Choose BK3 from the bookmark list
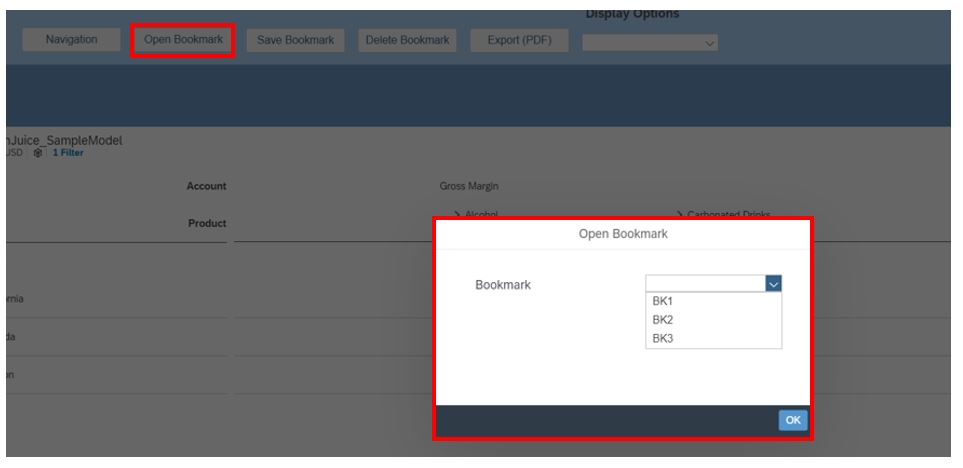This screenshot has width=963, height=468. click(x=714, y=338)
